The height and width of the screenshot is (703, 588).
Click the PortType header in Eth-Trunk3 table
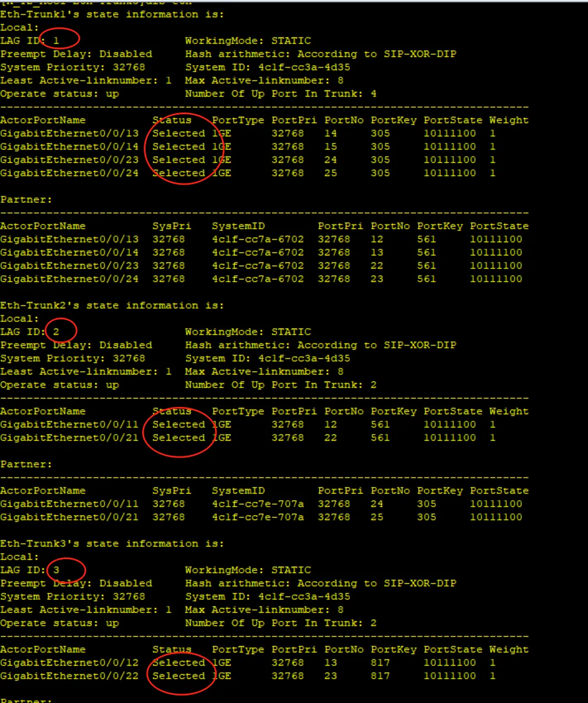pyautogui.click(x=238, y=650)
